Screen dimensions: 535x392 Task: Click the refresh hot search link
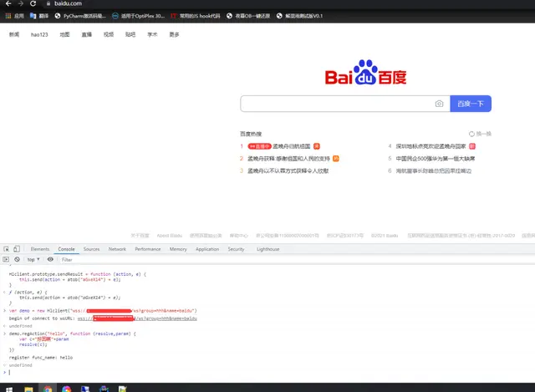[480, 134]
